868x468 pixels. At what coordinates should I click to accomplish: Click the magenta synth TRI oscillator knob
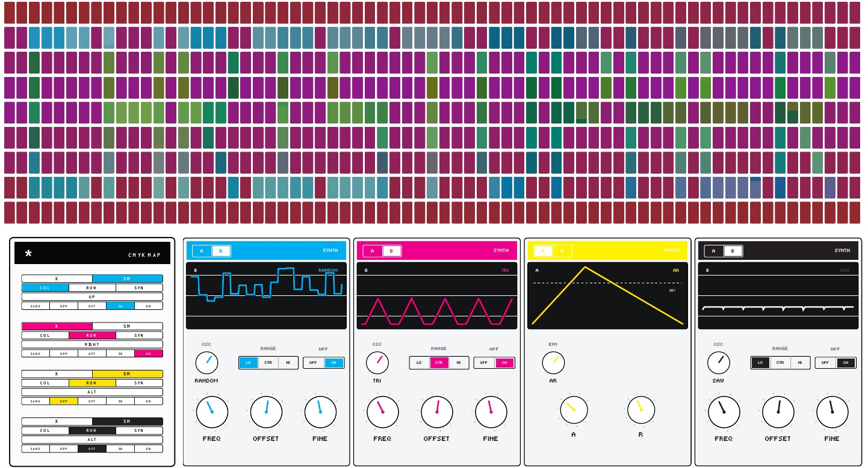(377, 363)
